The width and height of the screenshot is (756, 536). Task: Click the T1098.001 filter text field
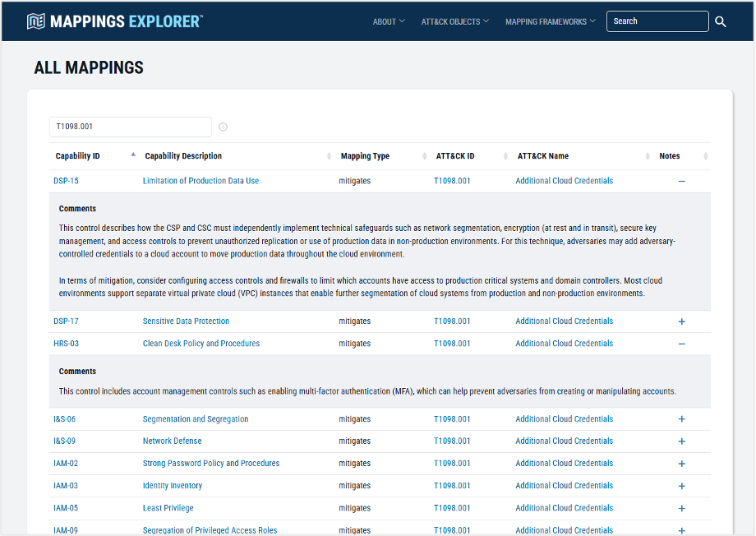[130, 127]
